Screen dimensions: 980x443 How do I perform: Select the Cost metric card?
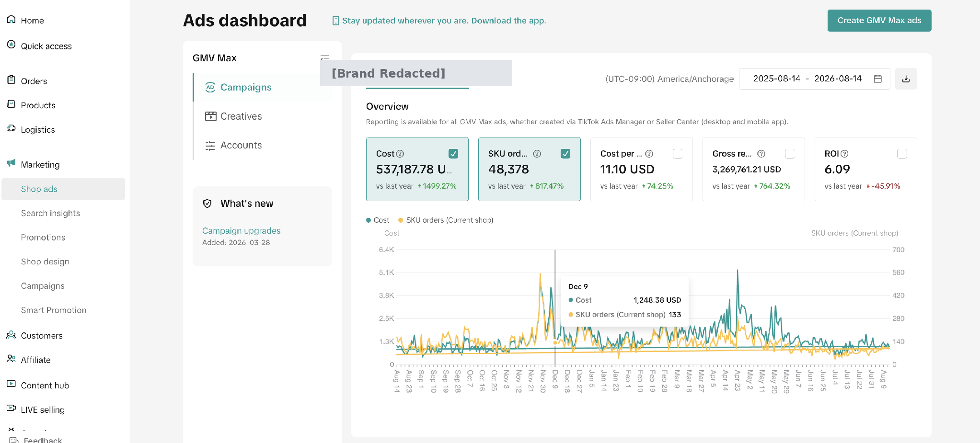coord(417,169)
